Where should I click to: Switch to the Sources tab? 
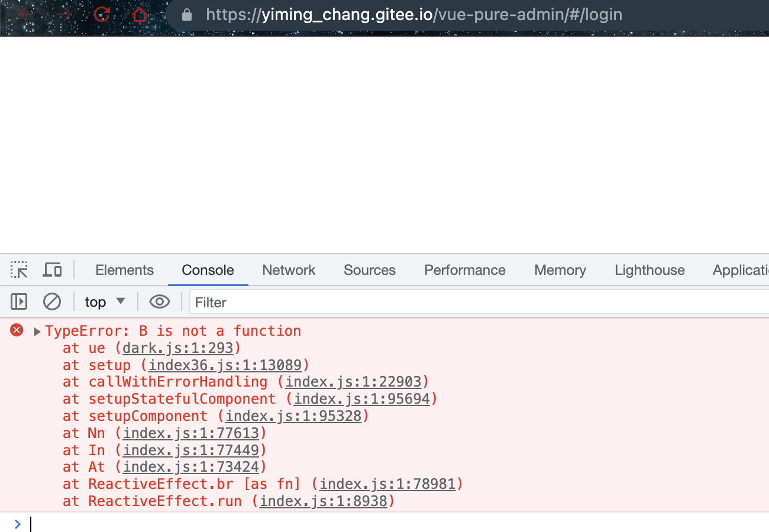click(x=369, y=270)
